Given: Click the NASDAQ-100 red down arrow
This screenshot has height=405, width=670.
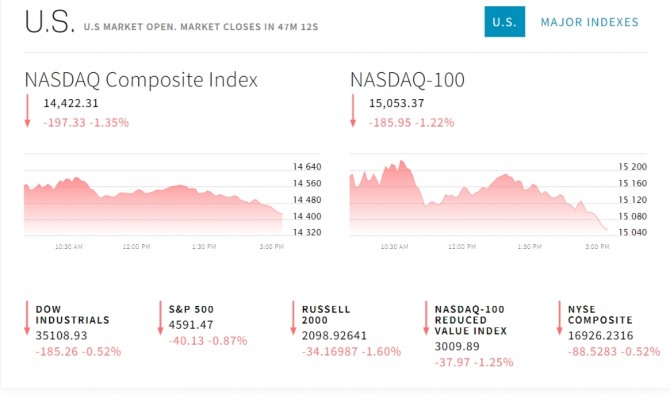Looking at the screenshot, I should (353, 111).
